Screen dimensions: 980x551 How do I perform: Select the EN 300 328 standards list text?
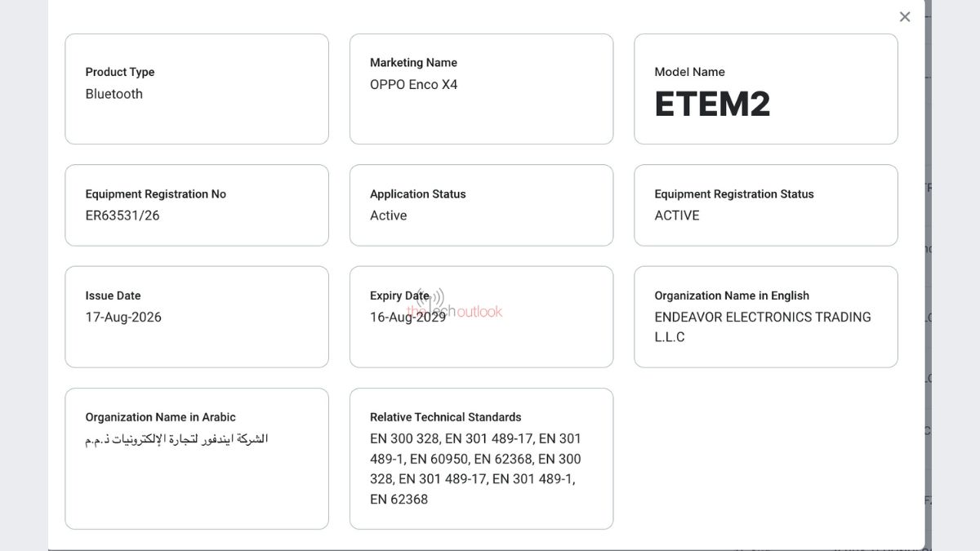pyautogui.click(x=475, y=469)
